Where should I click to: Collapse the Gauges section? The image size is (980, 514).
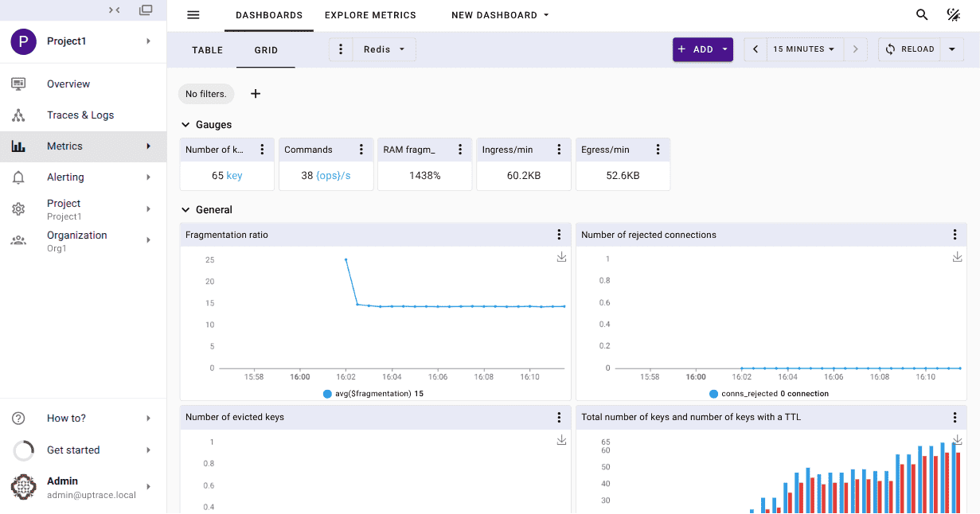[186, 125]
